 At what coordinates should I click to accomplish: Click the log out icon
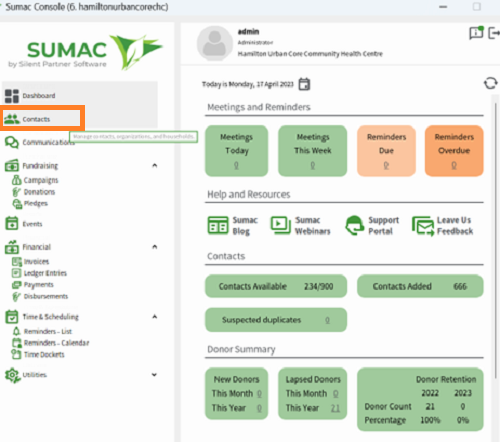pyautogui.click(x=494, y=33)
